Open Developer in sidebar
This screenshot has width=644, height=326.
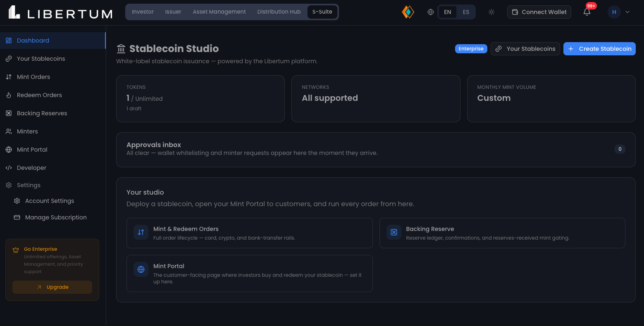pyautogui.click(x=52, y=168)
